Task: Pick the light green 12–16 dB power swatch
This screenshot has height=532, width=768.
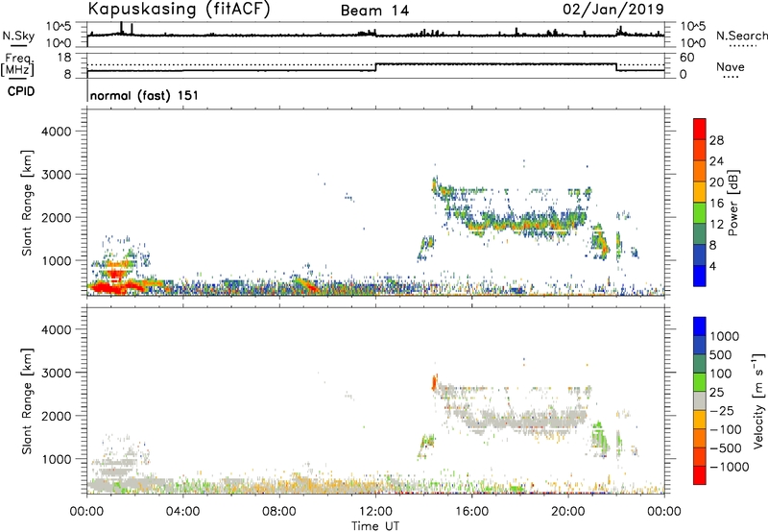Action: tap(700, 213)
